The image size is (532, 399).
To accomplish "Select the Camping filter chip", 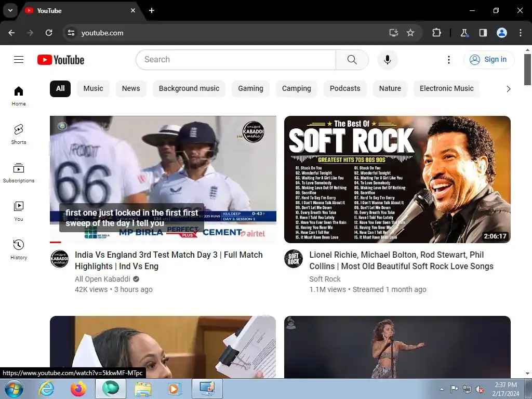I will pos(297,88).
